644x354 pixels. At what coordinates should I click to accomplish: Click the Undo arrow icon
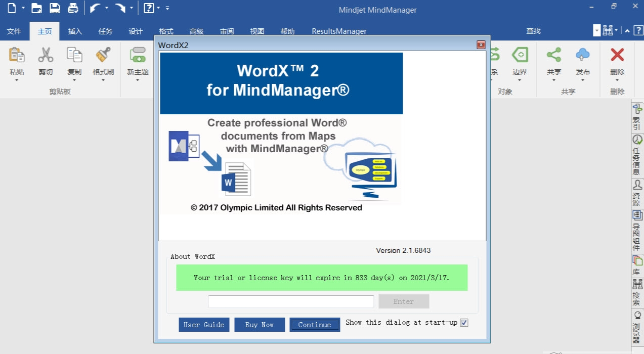coord(95,8)
